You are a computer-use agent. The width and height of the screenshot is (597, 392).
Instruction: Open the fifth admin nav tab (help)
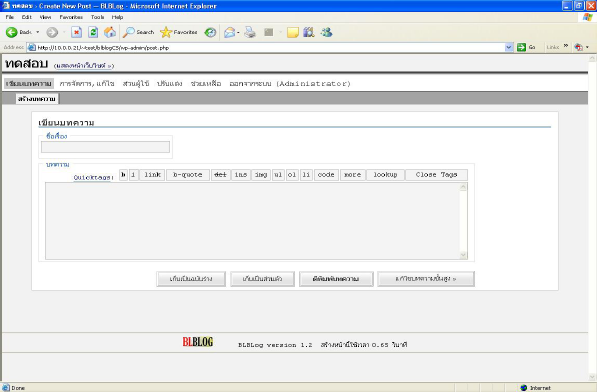(x=206, y=83)
